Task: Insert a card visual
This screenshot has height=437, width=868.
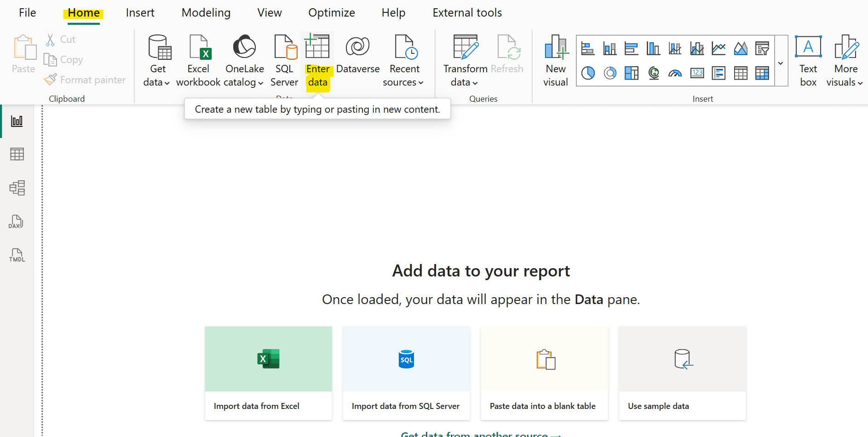Action: click(697, 73)
